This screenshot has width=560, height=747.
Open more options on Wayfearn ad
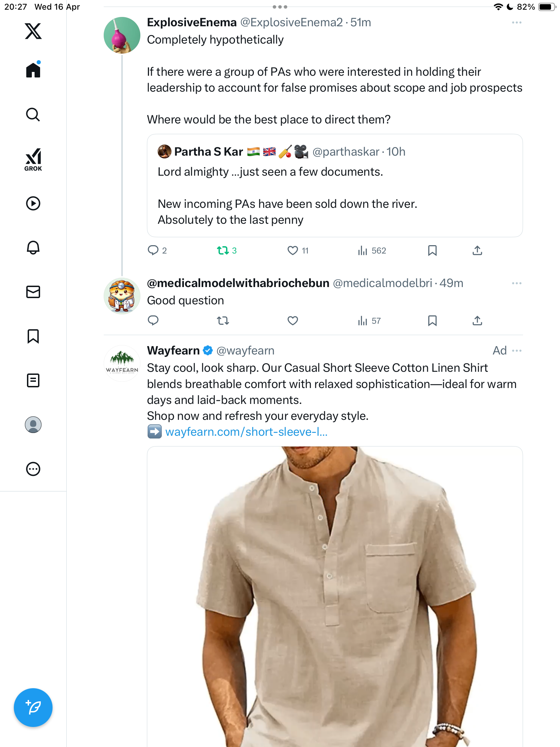tap(516, 351)
